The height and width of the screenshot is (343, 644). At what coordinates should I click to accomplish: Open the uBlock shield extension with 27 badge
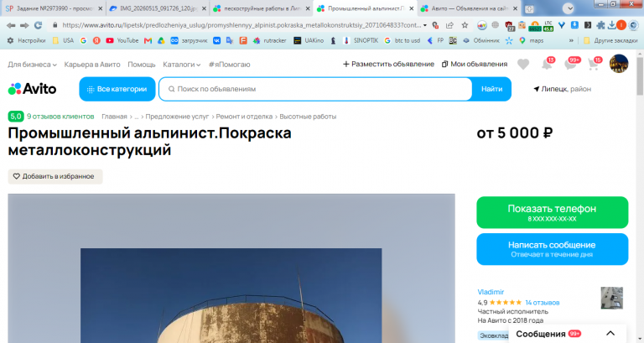coord(509,26)
